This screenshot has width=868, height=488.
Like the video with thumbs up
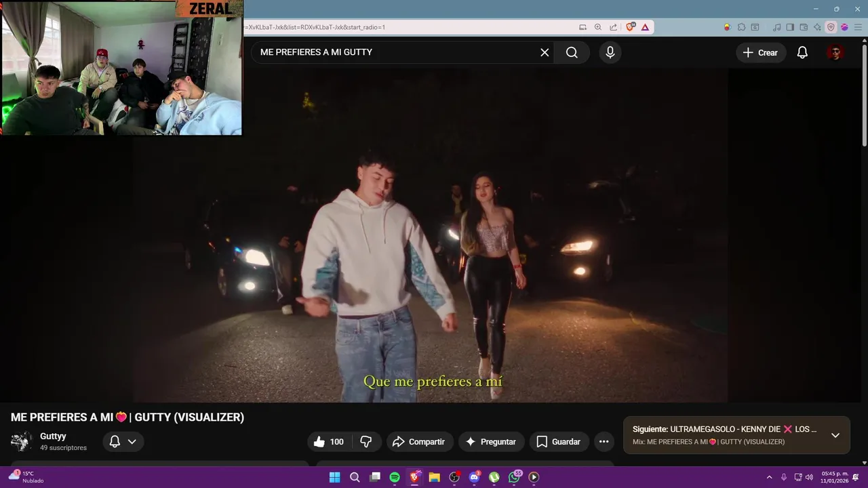pos(328,442)
